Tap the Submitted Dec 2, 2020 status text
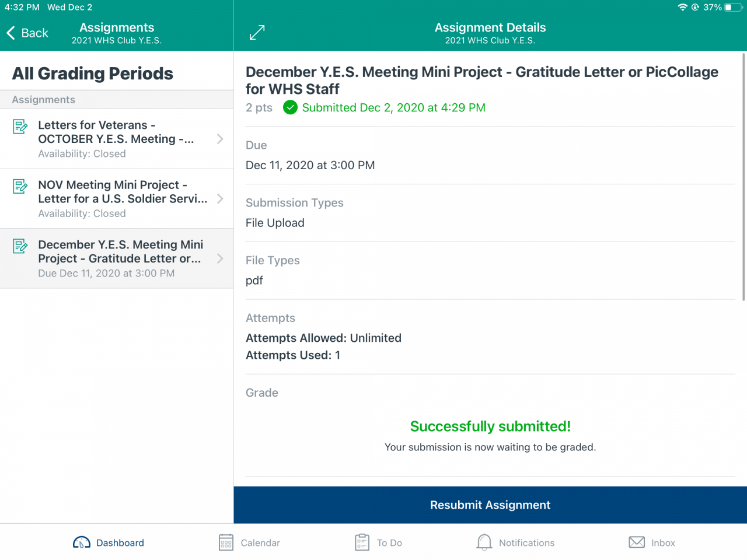Image resolution: width=747 pixels, height=560 pixels. (393, 107)
